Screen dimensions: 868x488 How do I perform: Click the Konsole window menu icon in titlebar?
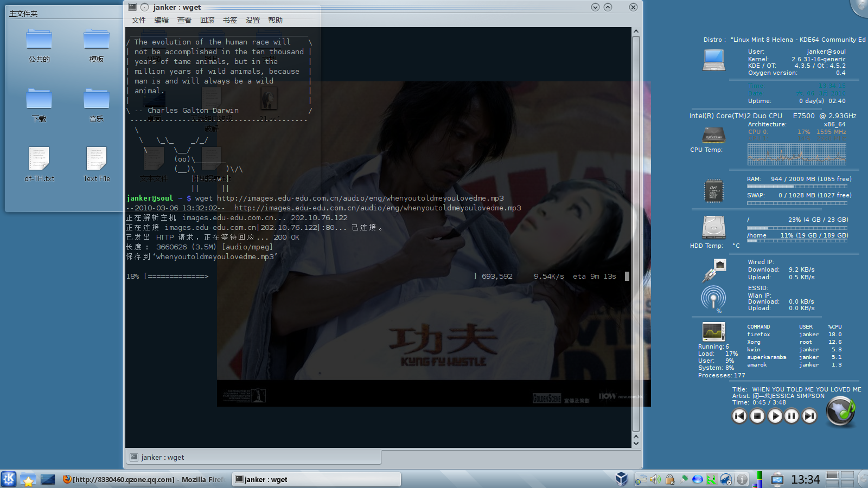132,7
